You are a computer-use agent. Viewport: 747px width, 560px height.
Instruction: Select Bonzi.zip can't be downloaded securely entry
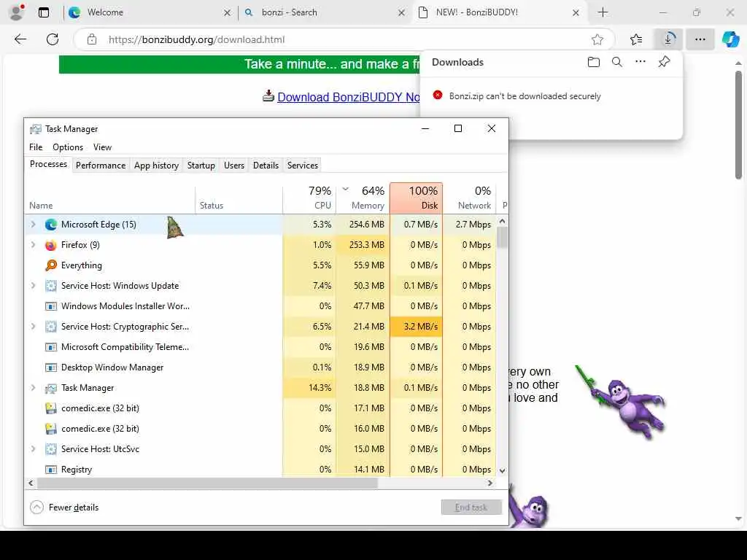point(525,96)
